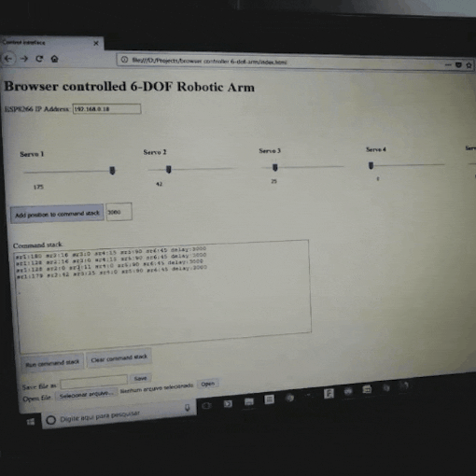476x476 pixels.
Task: Click the Servo 1 slider handle
Action: coord(112,170)
